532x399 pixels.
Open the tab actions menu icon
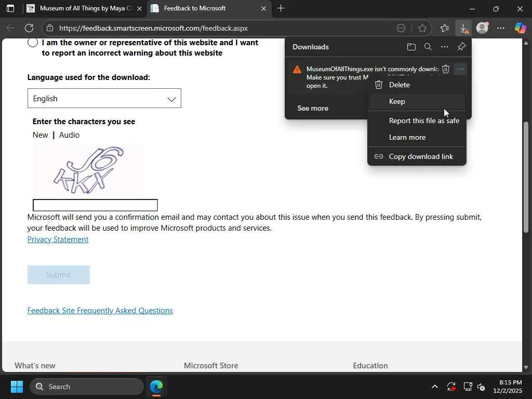(10, 8)
